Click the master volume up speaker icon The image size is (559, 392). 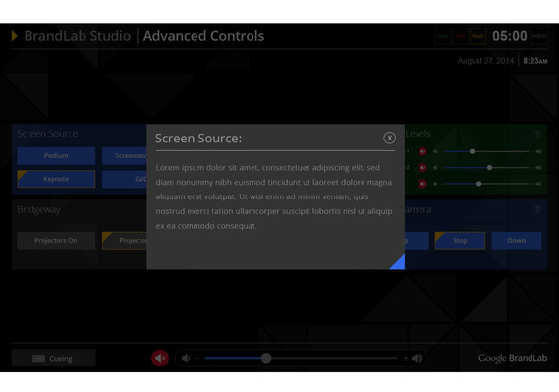tap(417, 358)
